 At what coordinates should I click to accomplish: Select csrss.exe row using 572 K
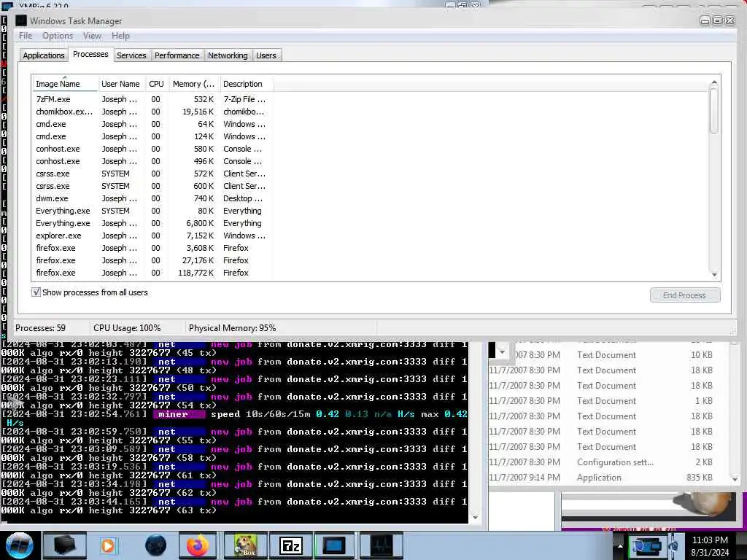pos(152,174)
